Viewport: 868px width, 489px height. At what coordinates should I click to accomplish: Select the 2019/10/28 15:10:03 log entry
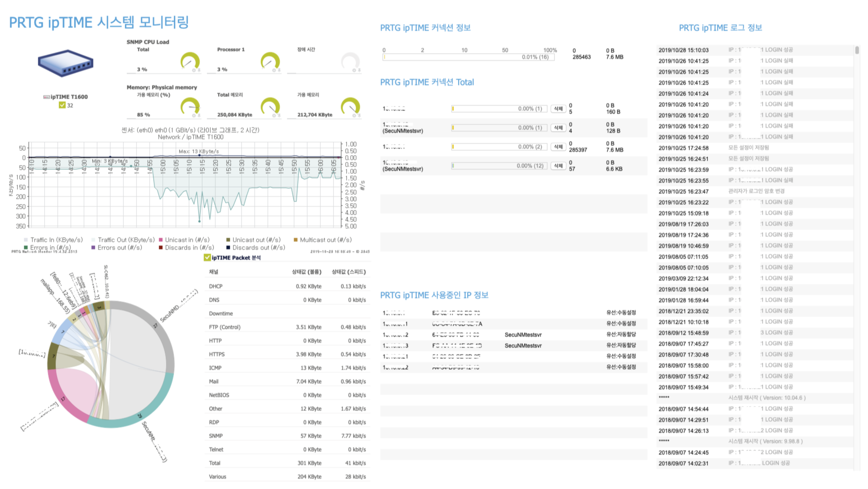pyautogui.click(x=755, y=50)
